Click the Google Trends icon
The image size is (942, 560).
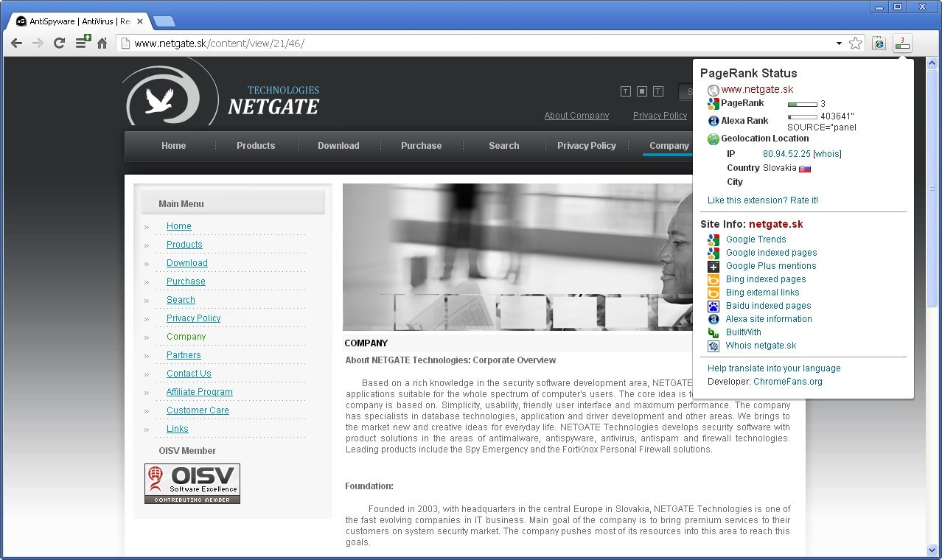713,239
